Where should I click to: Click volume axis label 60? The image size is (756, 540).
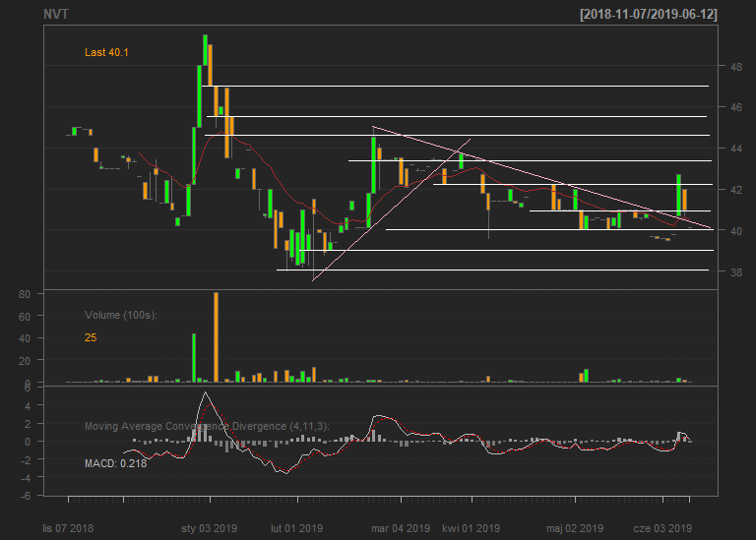tap(25, 317)
